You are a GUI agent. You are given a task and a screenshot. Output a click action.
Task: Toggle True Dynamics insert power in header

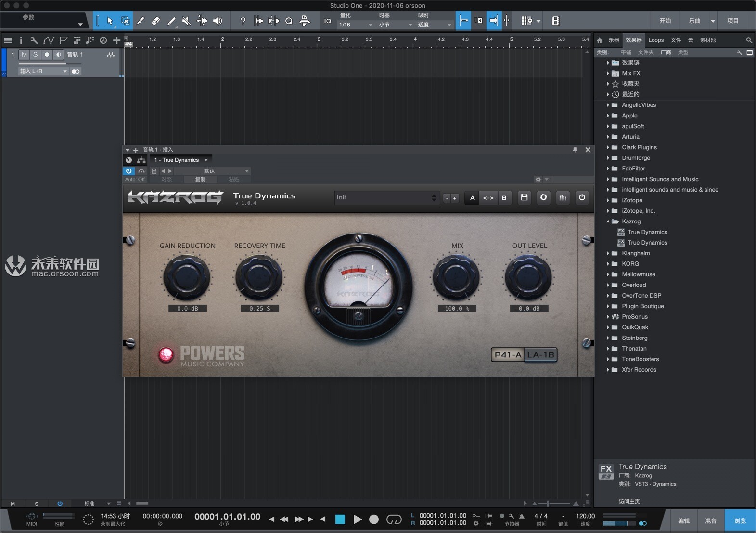128,171
